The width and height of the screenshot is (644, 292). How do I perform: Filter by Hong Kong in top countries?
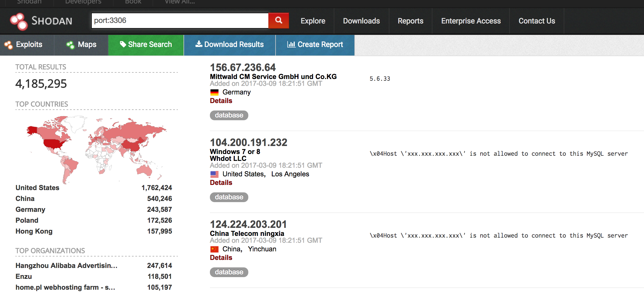(34, 231)
